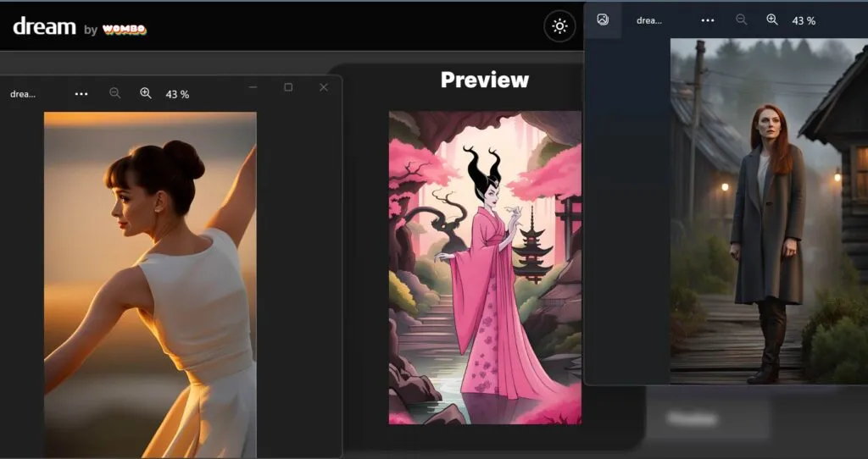The height and width of the screenshot is (459, 868).
Task: Zoom in in the left photo window
Action: (x=146, y=93)
